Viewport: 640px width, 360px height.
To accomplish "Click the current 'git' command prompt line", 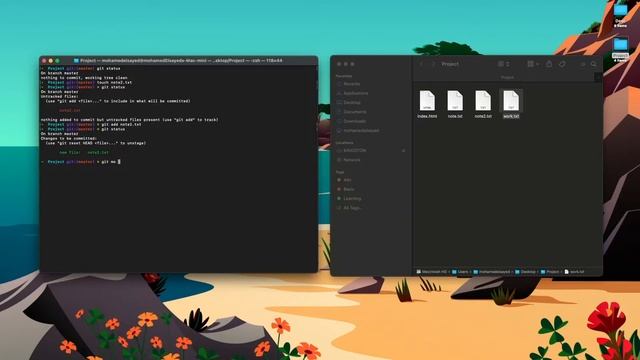I will [x=81, y=162].
